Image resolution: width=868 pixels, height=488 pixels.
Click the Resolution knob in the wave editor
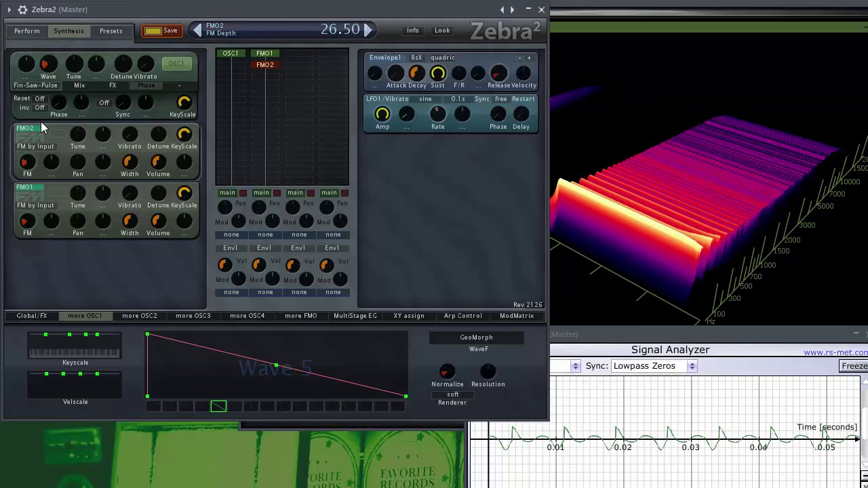[x=488, y=371]
